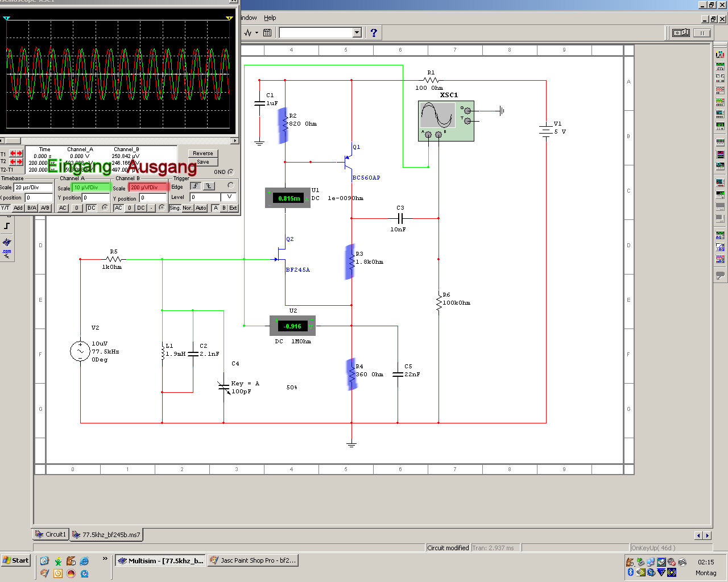Set trigger source to Ext

coord(233,208)
